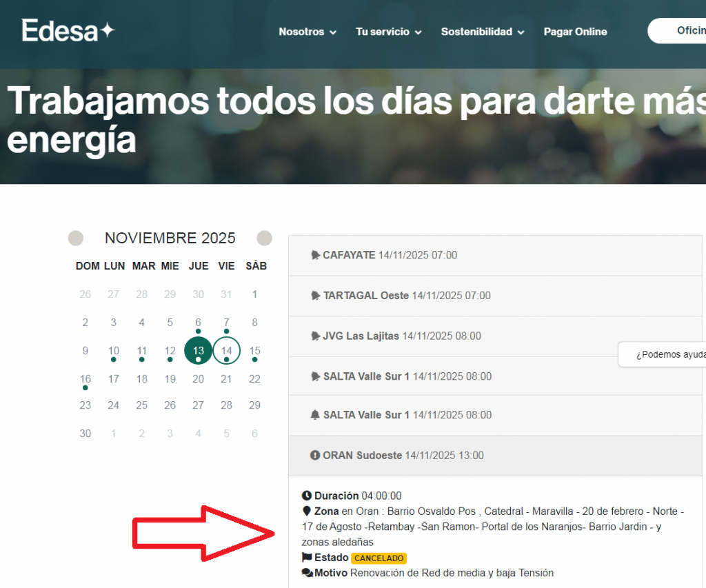Viewport: 706px width, 588px height.
Task: Expand the SALTA Valle Sur 1 tag entry
Action: click(495, 376)
